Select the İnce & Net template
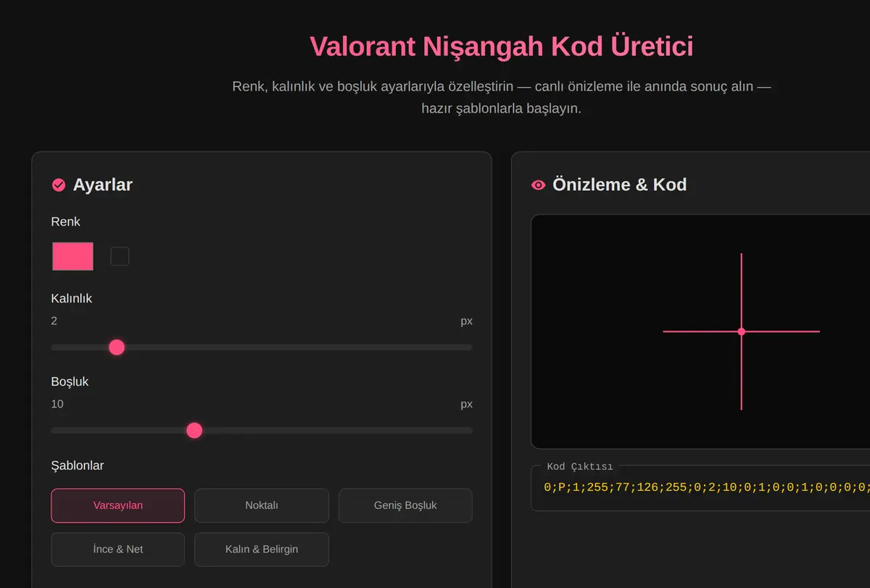Image resolution: width=870 pixels, height=588 pixels. coord(117,549)
